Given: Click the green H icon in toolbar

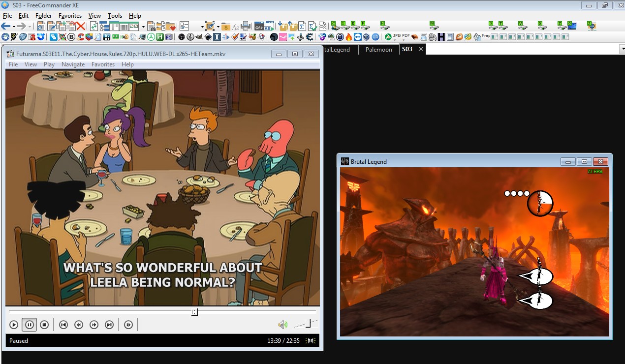Looking at the screenshot, I should pyautogui.click(x=161, y=37).
